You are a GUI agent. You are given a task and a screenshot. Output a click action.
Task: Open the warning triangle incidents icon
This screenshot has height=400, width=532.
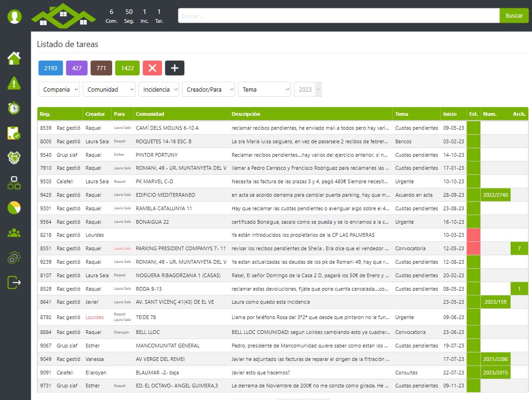point(14,83)
